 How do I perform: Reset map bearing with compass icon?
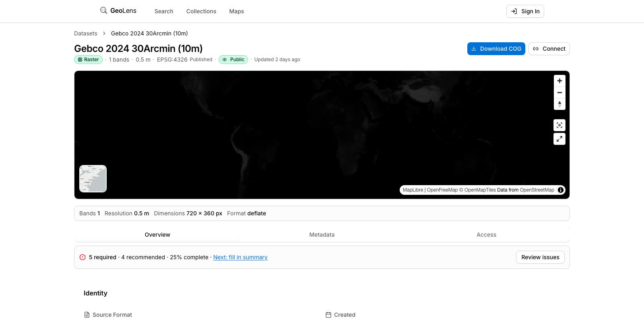[559, 104]
